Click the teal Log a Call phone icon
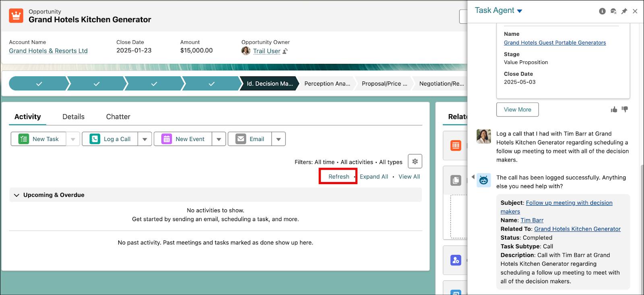The height and width of the screenshot is (295, 644). [x=95, y=139]
